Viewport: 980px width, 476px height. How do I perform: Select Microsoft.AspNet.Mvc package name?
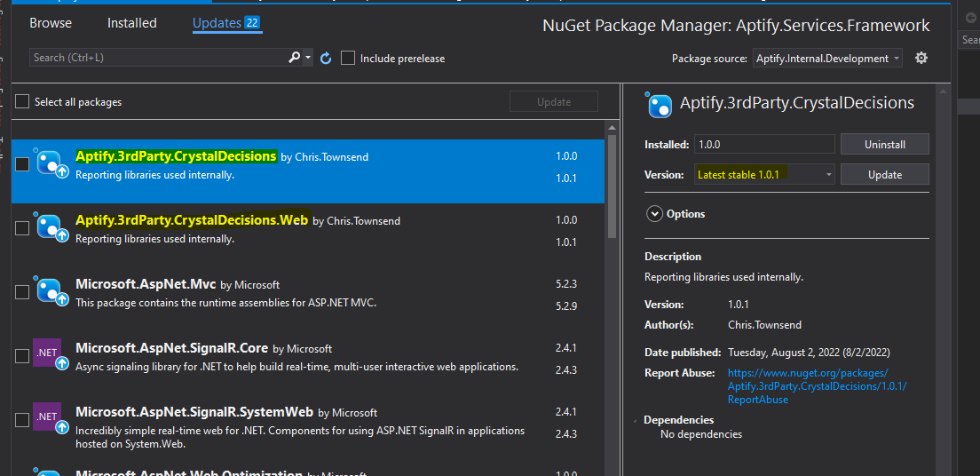click(x=146, y=284)
